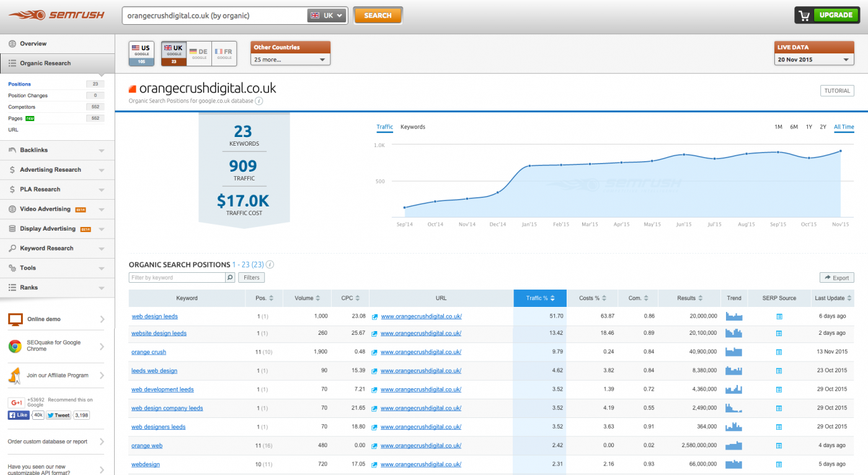
Task: View SERP source for leeds web design
Action: pyautogui.click(x=779, y=371)
